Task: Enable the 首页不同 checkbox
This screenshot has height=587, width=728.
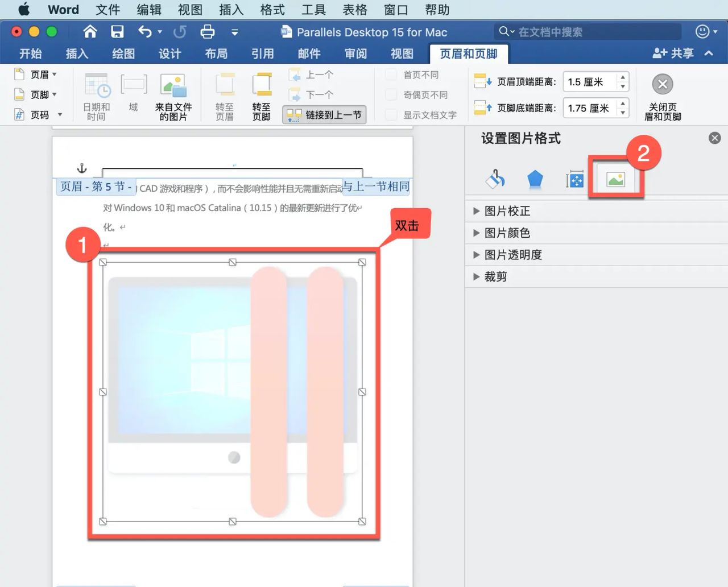Action: [x=391, y=75]
